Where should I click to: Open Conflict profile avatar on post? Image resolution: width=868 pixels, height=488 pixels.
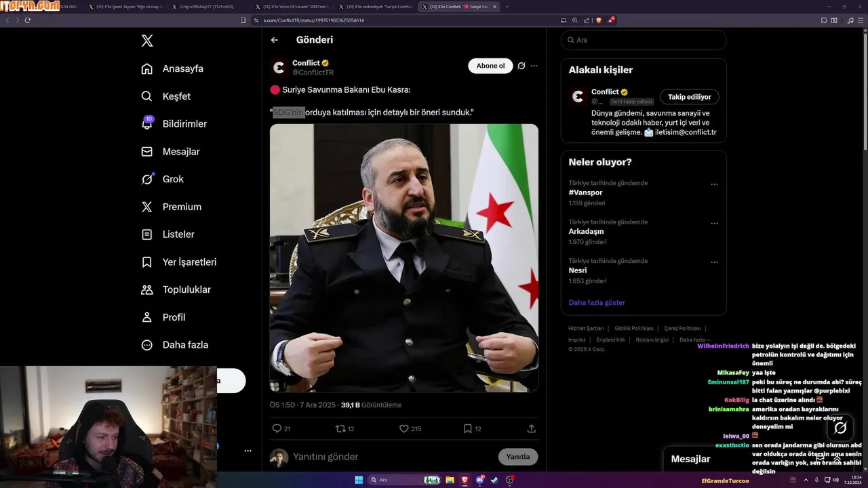[279, 68]
